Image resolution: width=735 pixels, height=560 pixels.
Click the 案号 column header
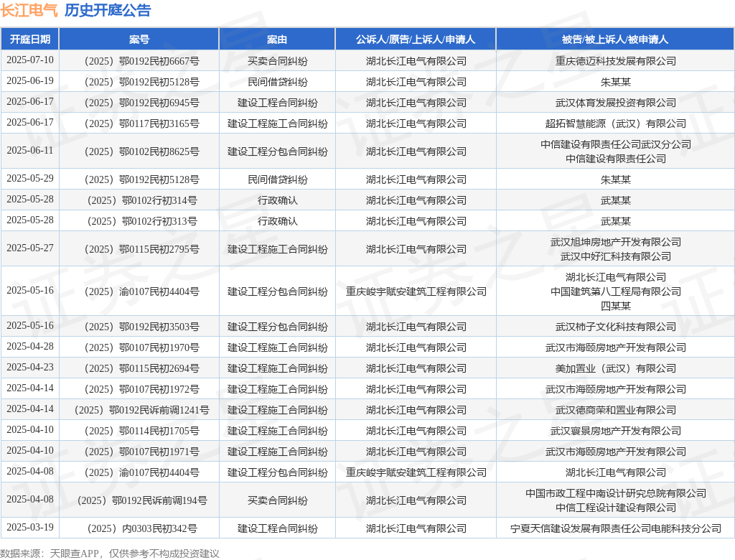(x=139, y=39)
